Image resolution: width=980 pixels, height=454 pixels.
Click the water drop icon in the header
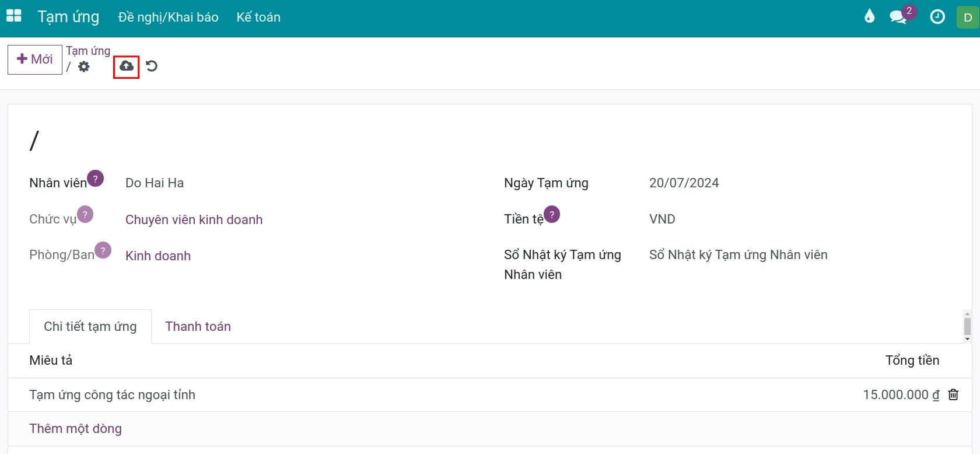point(870,16)
